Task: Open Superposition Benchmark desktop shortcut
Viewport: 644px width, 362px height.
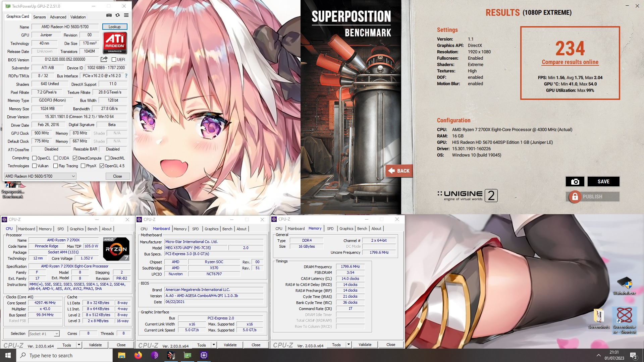Action: click(x=13, y=190)
